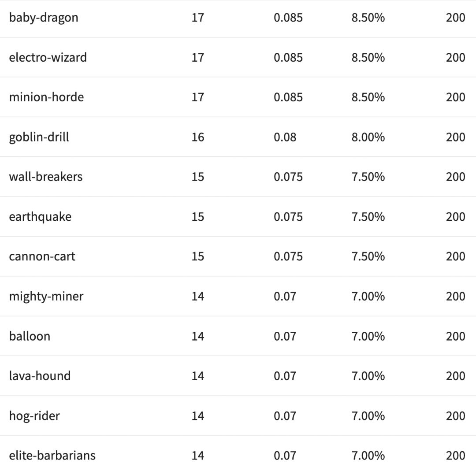Screen dimensions: 476x471
Task: Click the cannon-cart row label
Action: point(42,256)
